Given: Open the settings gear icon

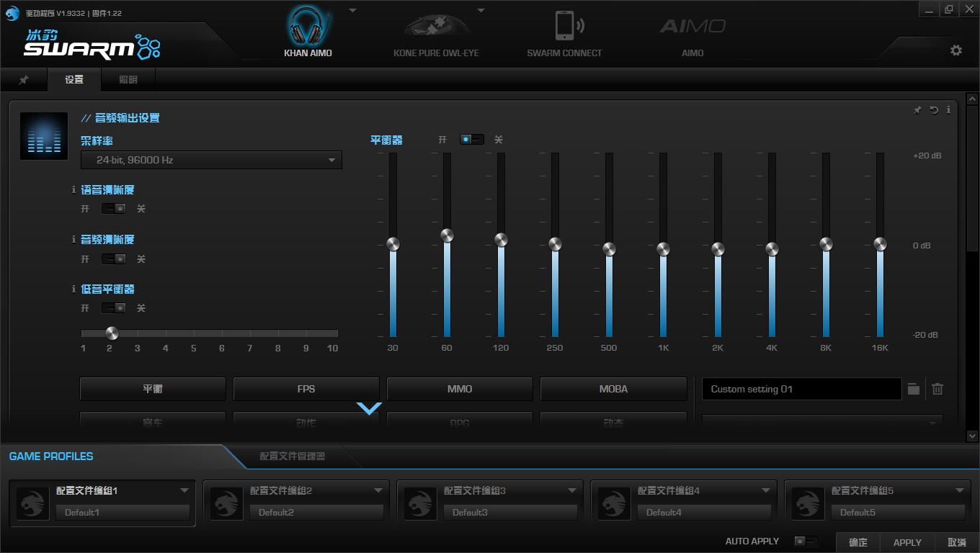Looking at the screenshot, I should (956, 50).
